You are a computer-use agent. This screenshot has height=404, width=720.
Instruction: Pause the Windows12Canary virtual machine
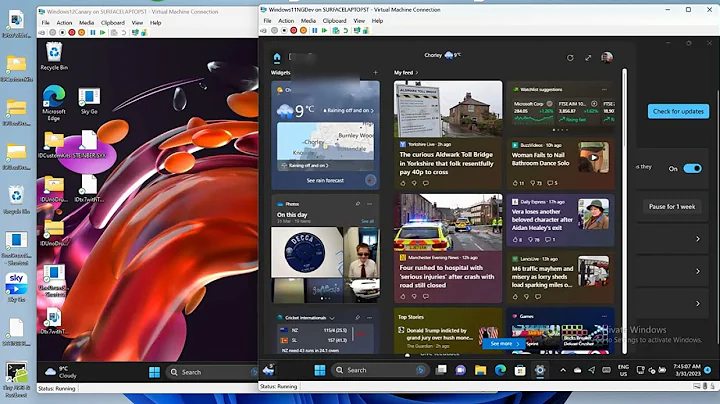[93, 33]
